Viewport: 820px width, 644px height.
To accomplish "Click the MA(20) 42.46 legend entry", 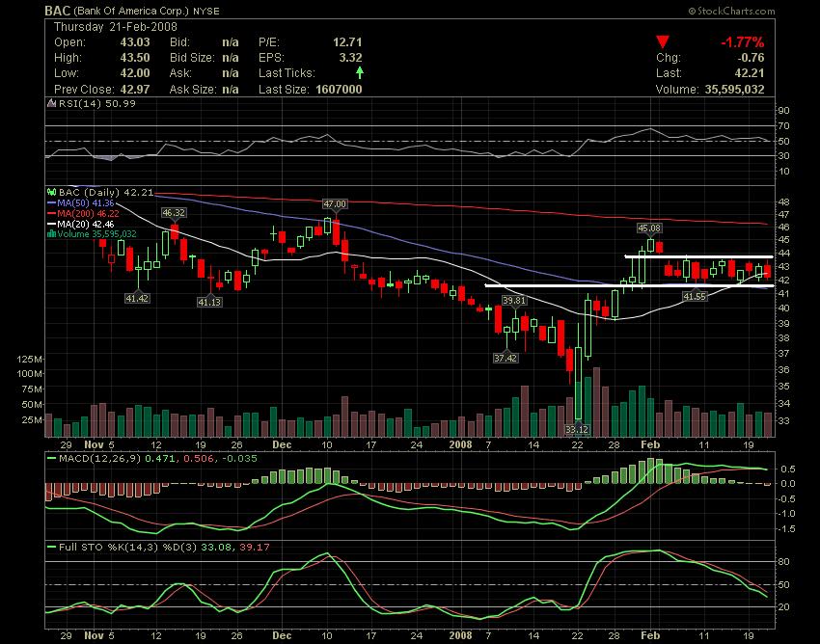I will [x=80, y=224].
